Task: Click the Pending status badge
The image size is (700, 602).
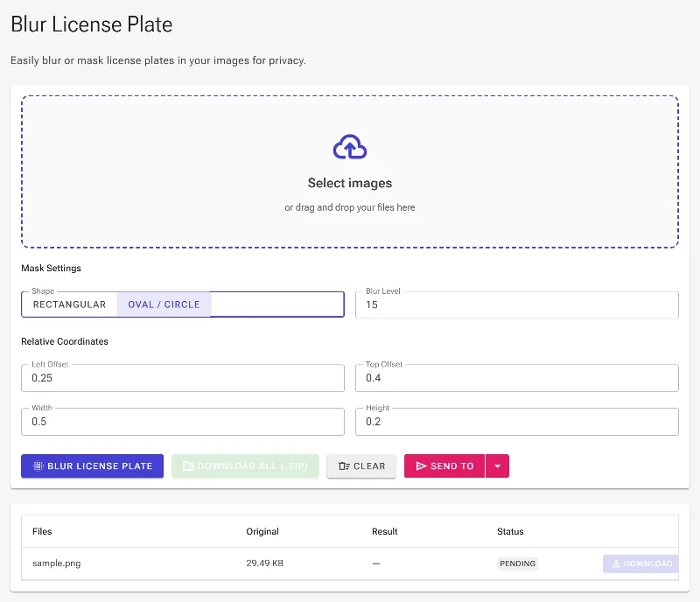Action: (x=517, y=563)
